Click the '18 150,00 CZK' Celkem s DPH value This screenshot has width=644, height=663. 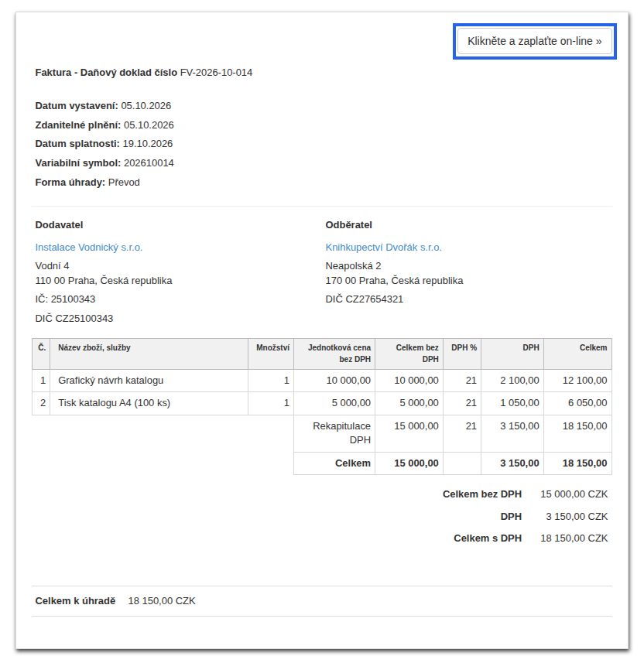574,538
